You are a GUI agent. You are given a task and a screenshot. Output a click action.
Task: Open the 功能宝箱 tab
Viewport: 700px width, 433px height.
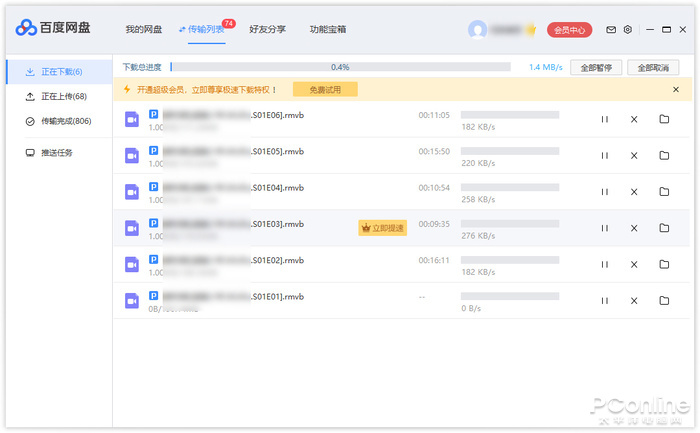pyautogui.click(x=328, y=30)
